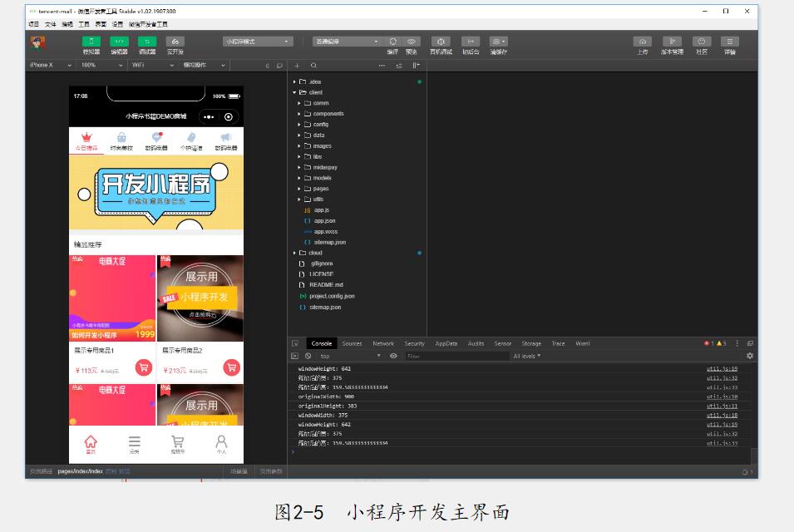
Task: Click the 模拟器 simulator toolbar button
Action: (91, 42)
